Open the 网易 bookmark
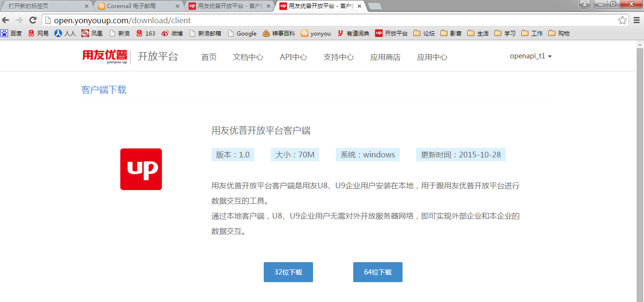 click(x=38, y=33)
